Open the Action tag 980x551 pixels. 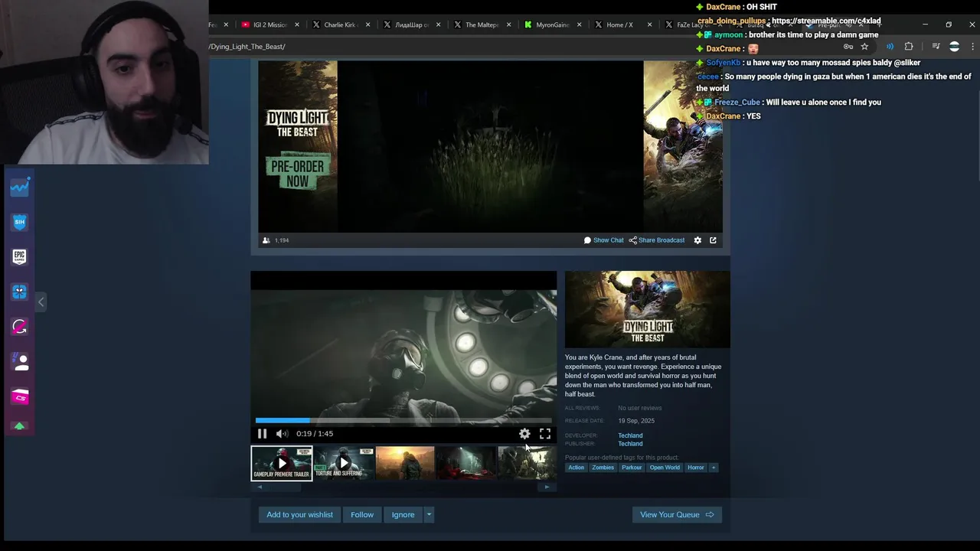[x=576, y=468]
